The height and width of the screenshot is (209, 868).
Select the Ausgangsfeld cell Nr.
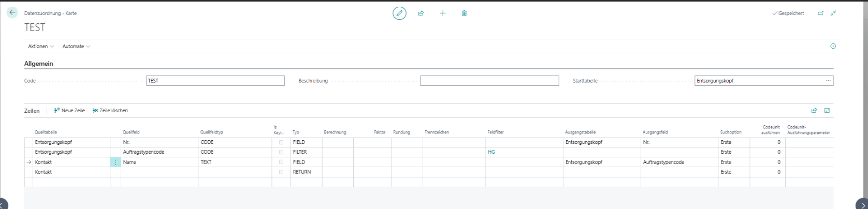[679, 142]
